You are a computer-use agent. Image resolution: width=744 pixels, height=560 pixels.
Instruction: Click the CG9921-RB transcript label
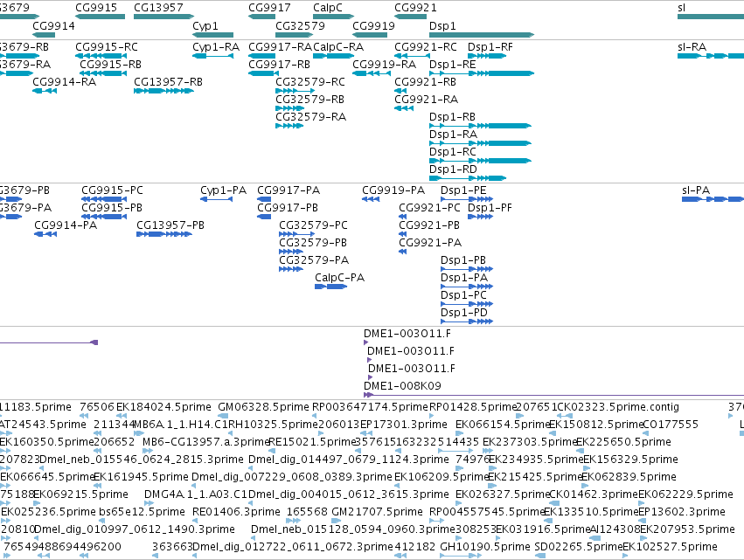425,82
